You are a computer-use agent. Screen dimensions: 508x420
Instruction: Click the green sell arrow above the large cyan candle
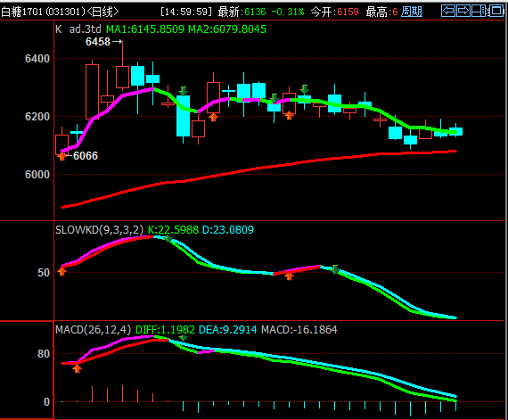184,91
